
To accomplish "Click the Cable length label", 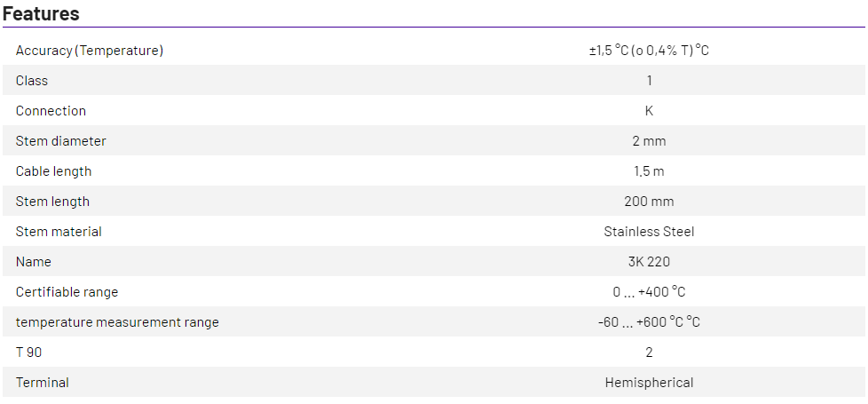I will coord(53,171).
